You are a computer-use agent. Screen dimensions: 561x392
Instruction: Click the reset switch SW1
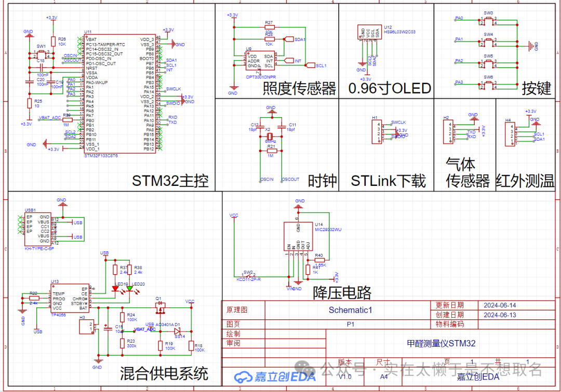pos(41,53)
